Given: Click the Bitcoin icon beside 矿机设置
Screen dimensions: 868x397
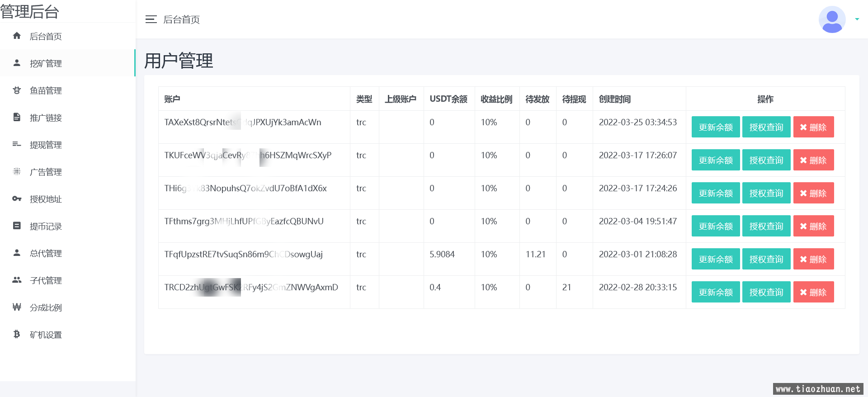Looking at the screenshot, I should click(17, 334).
